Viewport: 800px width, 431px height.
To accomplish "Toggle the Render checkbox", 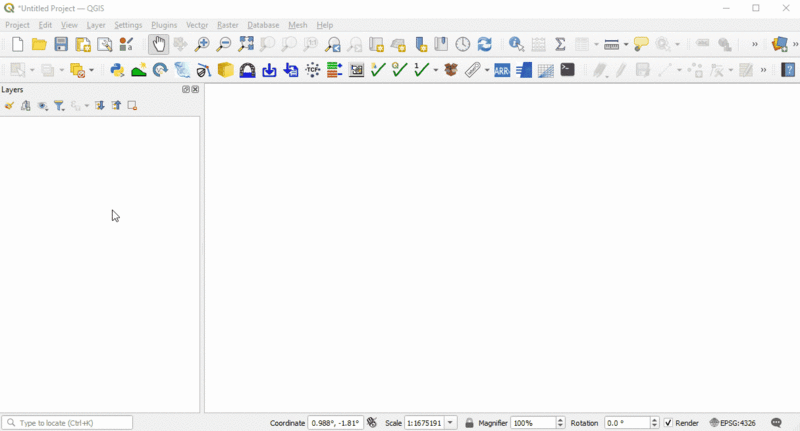I will click(x=669, y=423).
